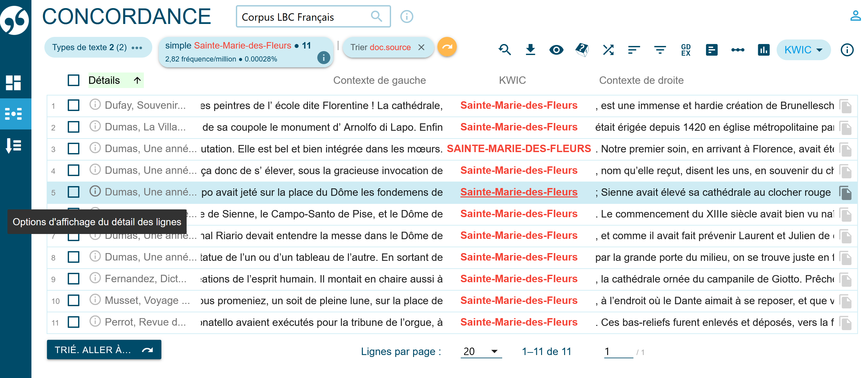The width and height of the screenshot is (868, 378).
Task: Click the KWIC column header
Action: click(x=512, y=81)
